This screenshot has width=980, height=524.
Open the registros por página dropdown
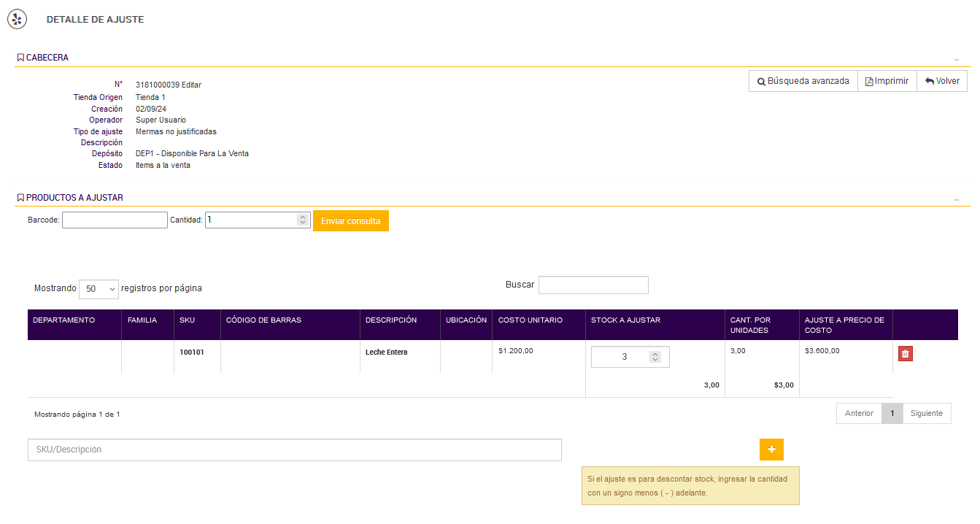[99, 289]
